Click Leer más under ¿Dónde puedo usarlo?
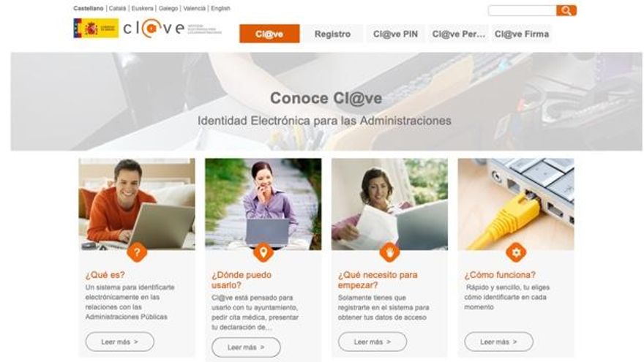Viewport: 644px width, 362px height. pyautogui.click(x=247, y=347)
